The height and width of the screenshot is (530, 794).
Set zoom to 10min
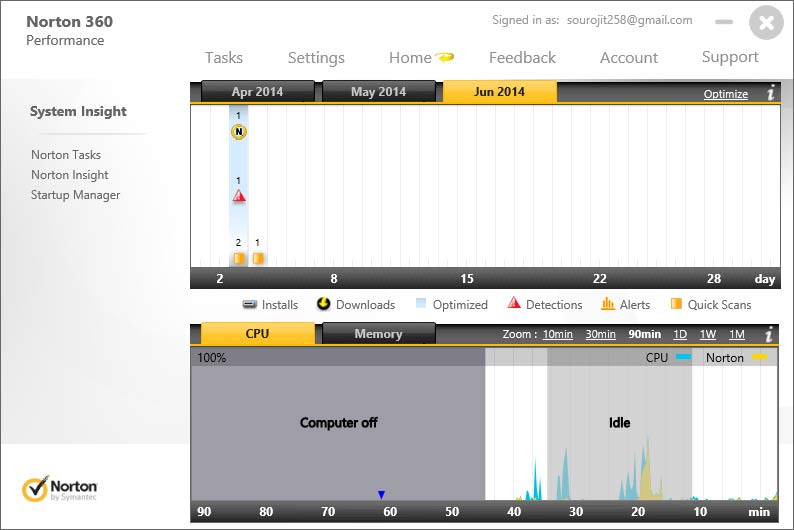coord(558,334)
